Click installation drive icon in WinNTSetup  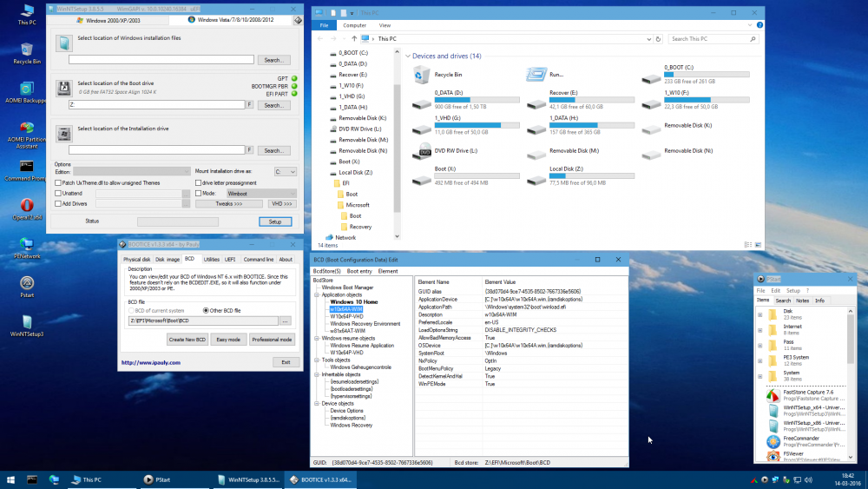click(x=63, y=134)
